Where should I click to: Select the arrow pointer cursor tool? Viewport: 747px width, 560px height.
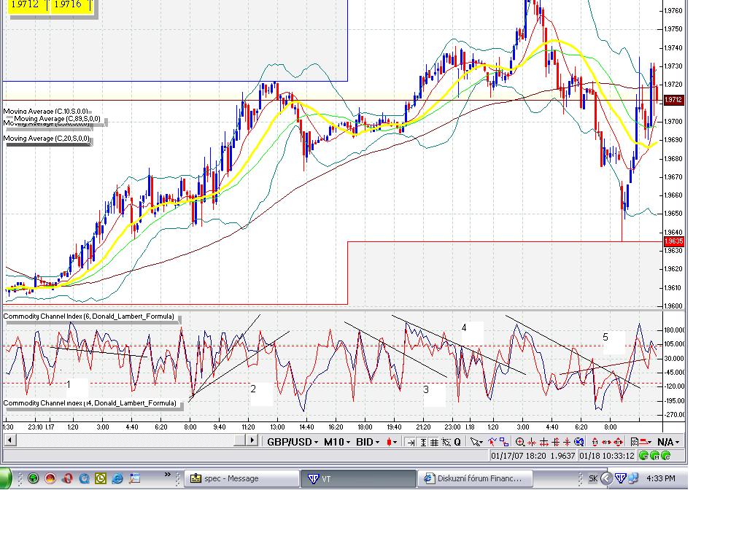pos(476,443)
